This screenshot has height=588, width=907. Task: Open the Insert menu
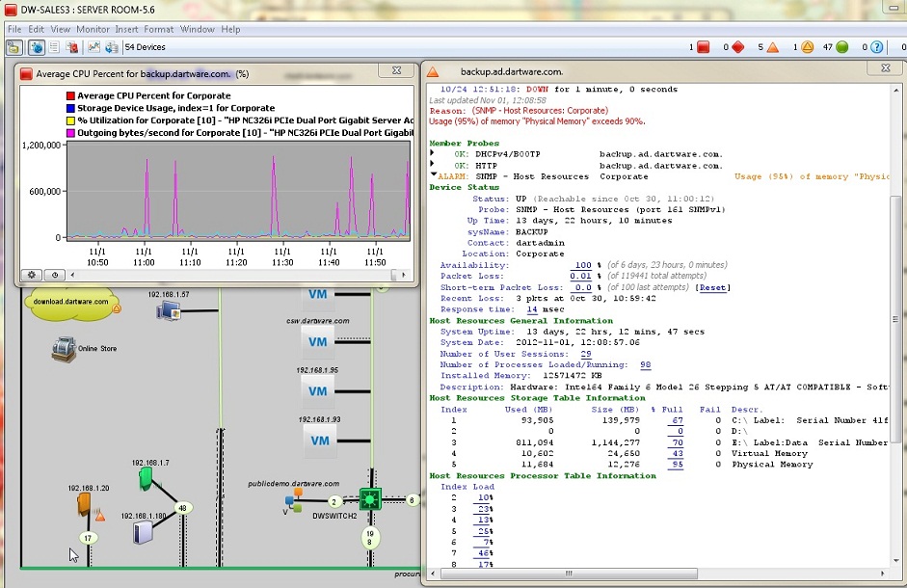pyautogui.click(x=126, y=29)
